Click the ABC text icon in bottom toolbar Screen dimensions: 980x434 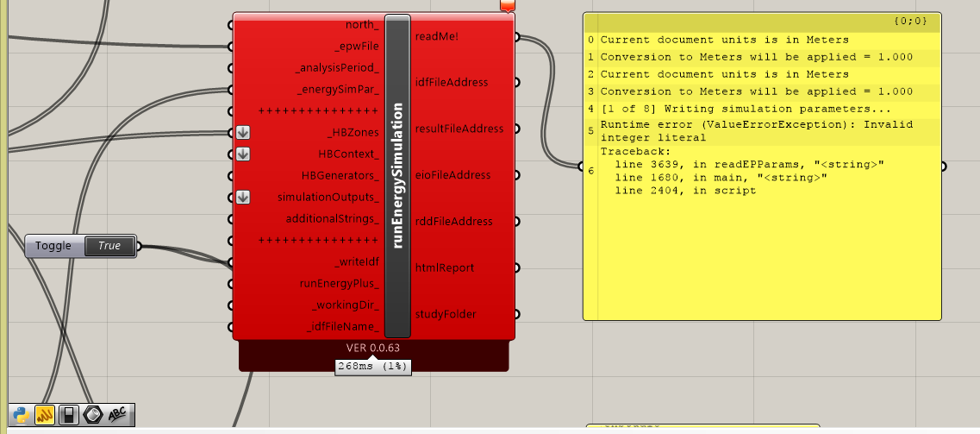coord(117,415)
